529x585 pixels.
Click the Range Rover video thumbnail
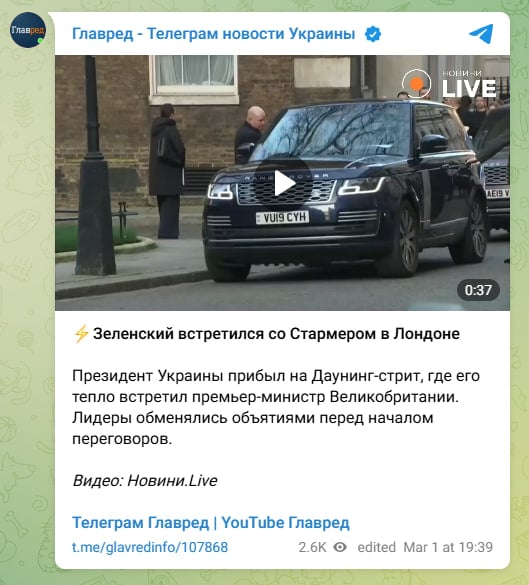tap(282, 183)
